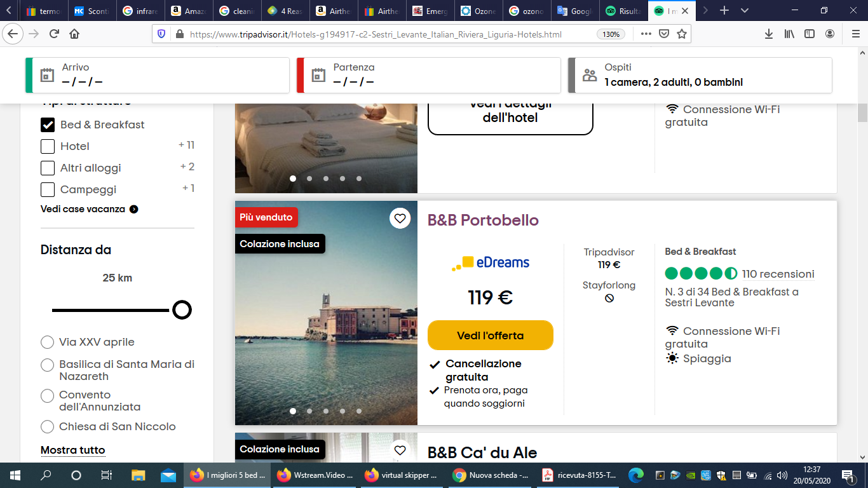868x488 pixels.
Task: Click the yellow Vedi l'offerta button
Action: tap(491, 335)
